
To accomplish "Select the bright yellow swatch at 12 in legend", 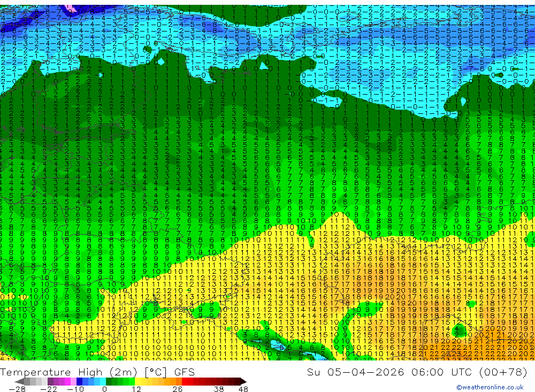I will (x=137, y=382).
